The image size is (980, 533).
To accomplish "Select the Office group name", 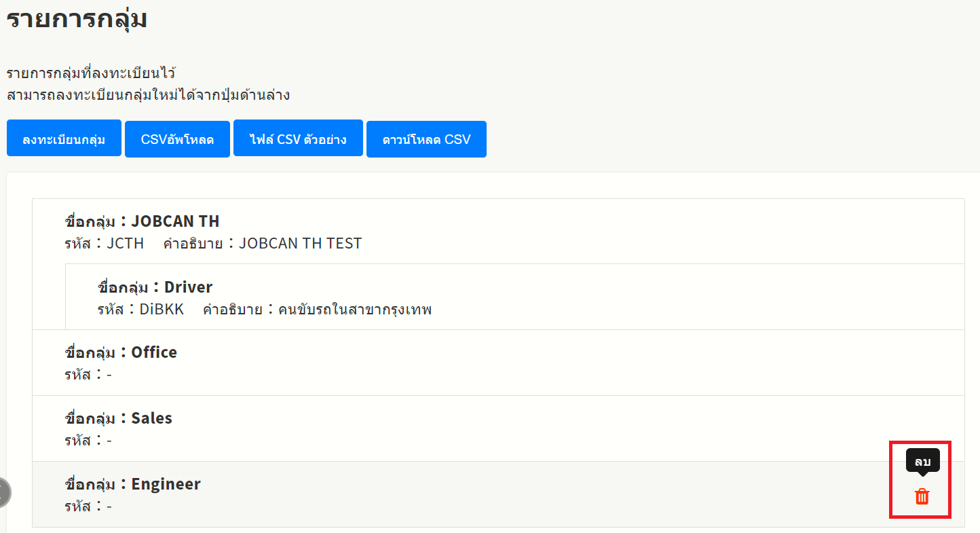I will pos(154,352).
